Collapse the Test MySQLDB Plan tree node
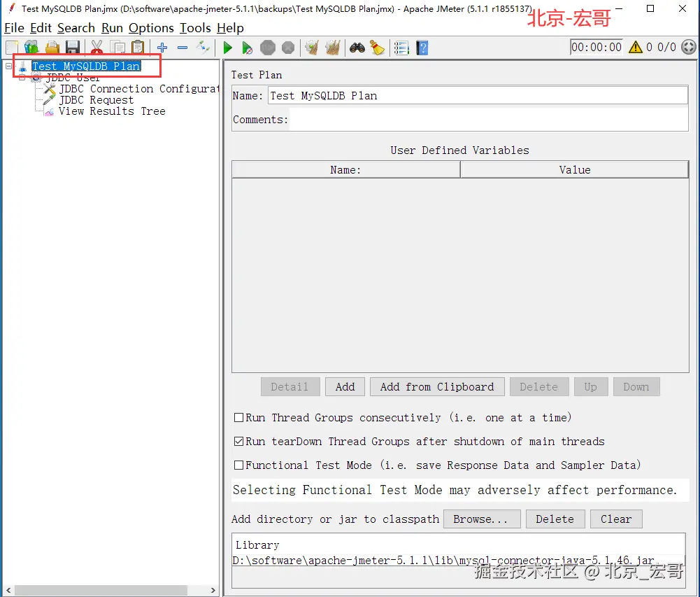This screenshot has height=597, width=700. 8,66
